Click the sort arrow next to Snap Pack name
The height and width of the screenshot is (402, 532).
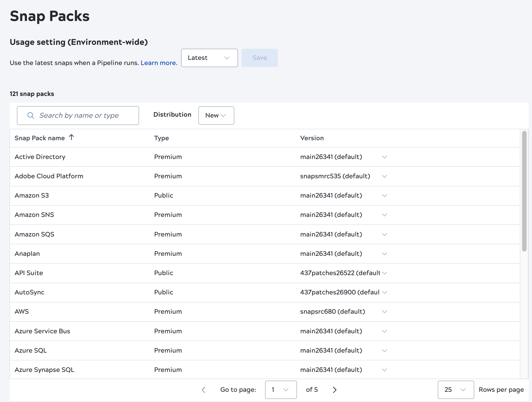72,137
